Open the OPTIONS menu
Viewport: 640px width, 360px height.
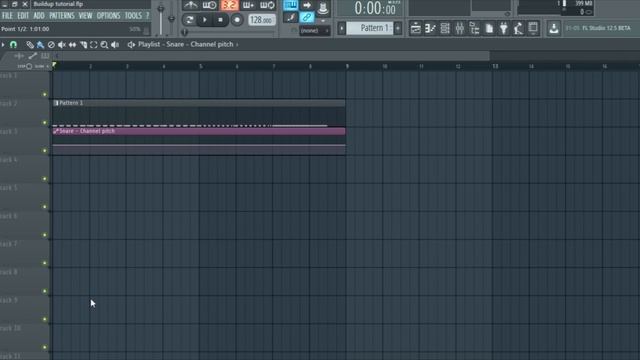tap(108, 16)
